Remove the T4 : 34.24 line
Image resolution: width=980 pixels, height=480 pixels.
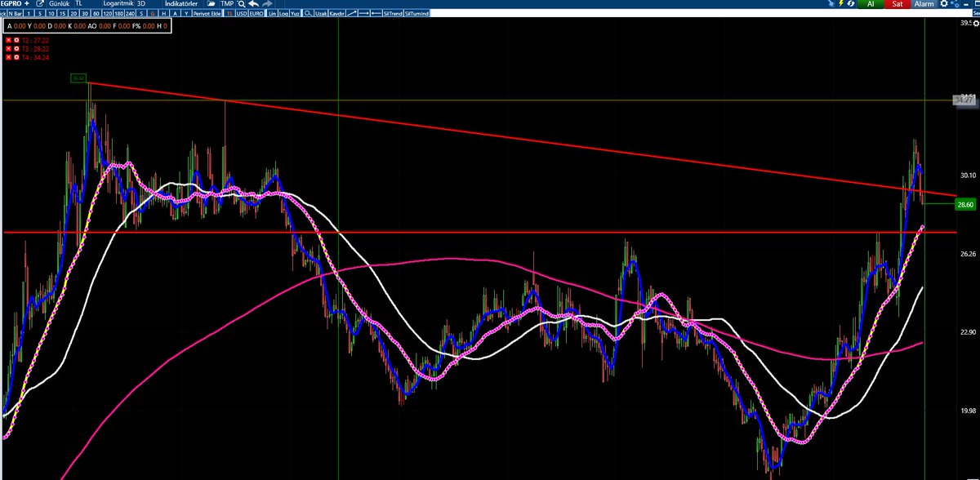8,58
